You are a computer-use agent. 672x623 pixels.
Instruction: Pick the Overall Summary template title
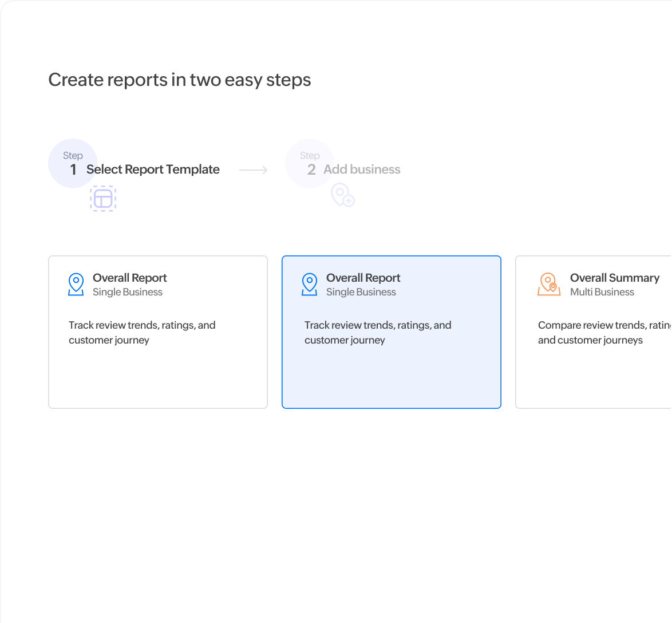point(614,278)
